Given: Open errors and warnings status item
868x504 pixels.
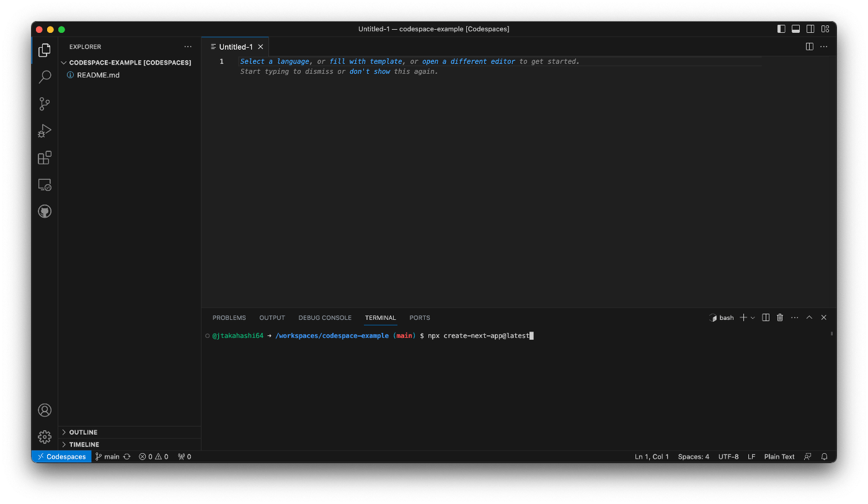Looking at the screenshot, I should [x=154, y=456].
